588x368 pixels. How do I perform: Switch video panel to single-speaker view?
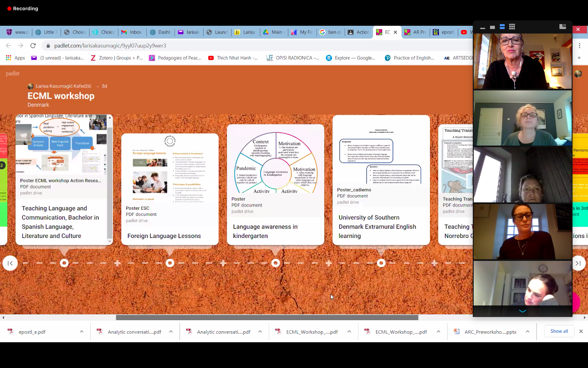point(492,27)
